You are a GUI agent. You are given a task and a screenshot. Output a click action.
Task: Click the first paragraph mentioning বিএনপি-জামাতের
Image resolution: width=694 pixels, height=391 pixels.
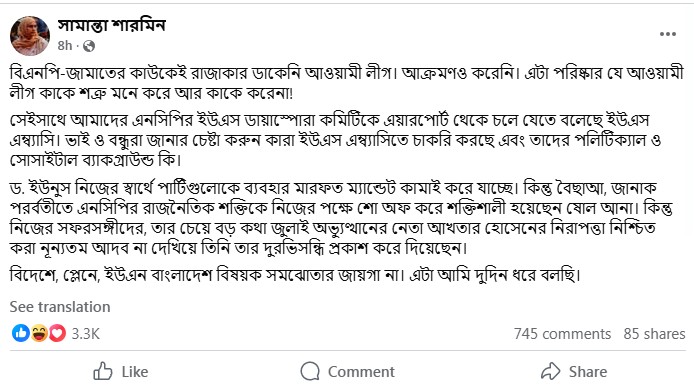pyautogui.click(x=347, y=83)
